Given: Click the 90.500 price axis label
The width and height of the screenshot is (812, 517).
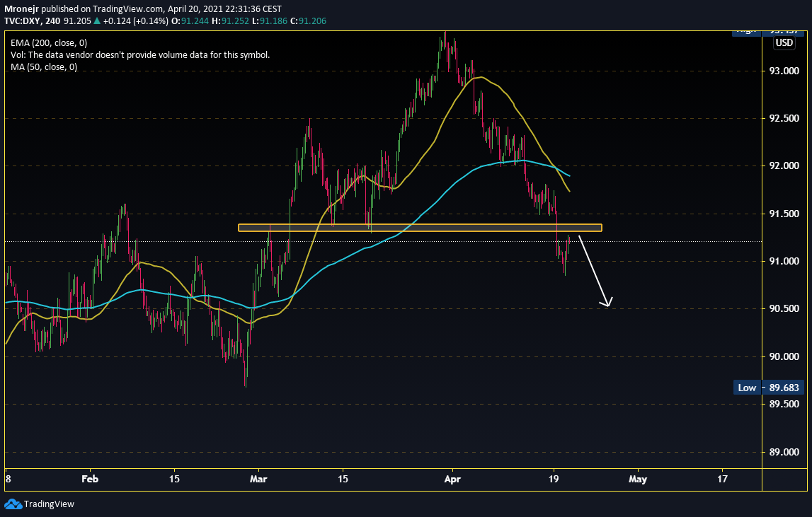Looking at the screenshot, I should (x=784, y=309).
